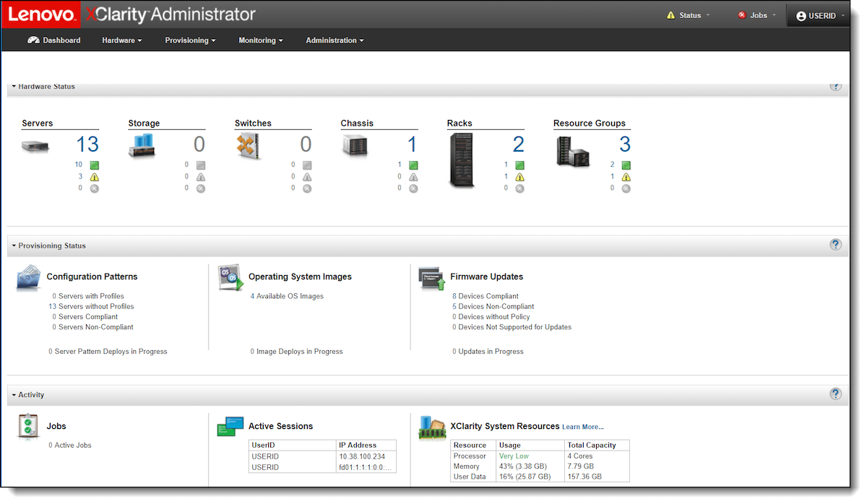867x504 pixels.
Task: Click the Chassis icon
Action: tap(355, 147)
